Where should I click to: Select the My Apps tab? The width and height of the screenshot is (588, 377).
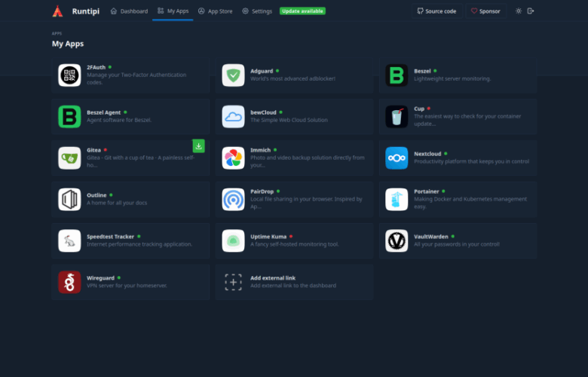[x=173, y=11]
